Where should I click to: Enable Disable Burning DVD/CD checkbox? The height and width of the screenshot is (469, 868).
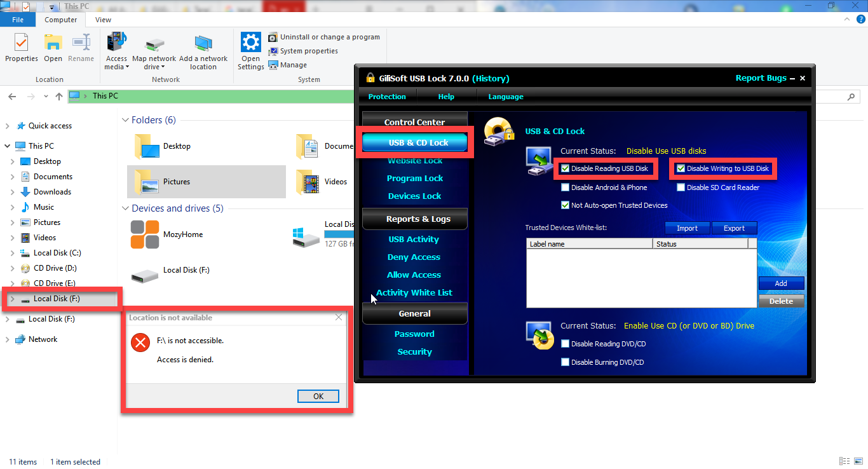tap(566, 362)
